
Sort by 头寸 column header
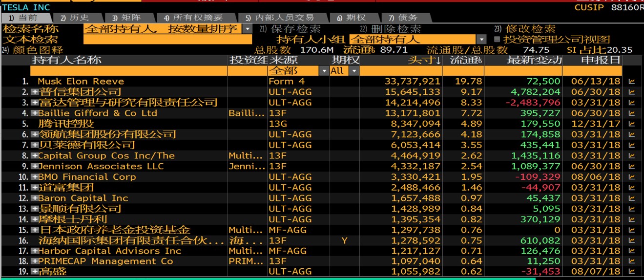[x=425, y=60]
